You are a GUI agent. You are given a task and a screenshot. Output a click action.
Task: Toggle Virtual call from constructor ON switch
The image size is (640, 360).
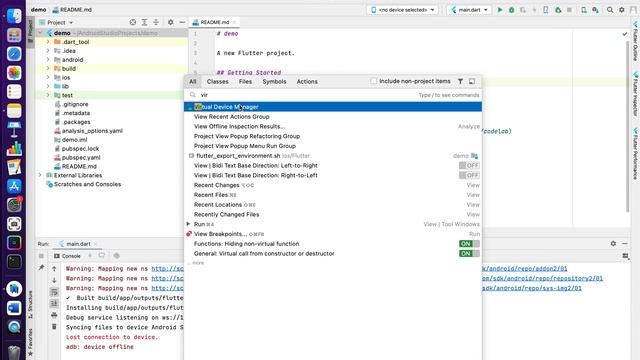pos(469,253)
